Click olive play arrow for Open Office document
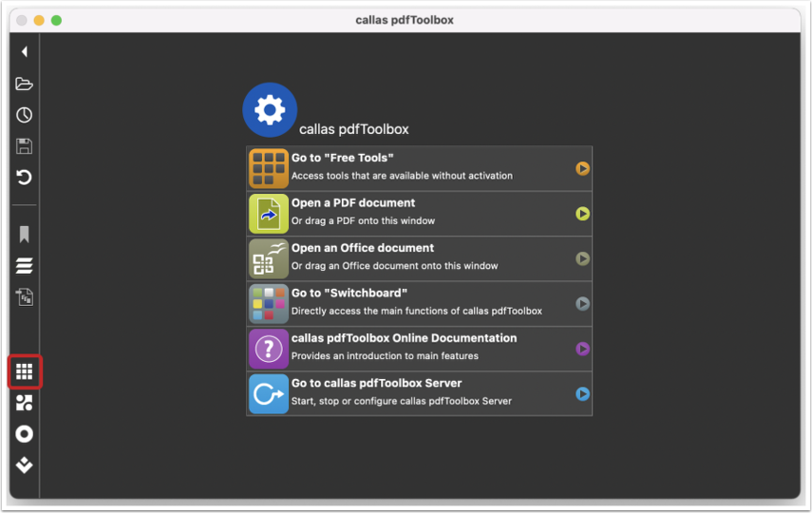 click(x=582, y=258)
